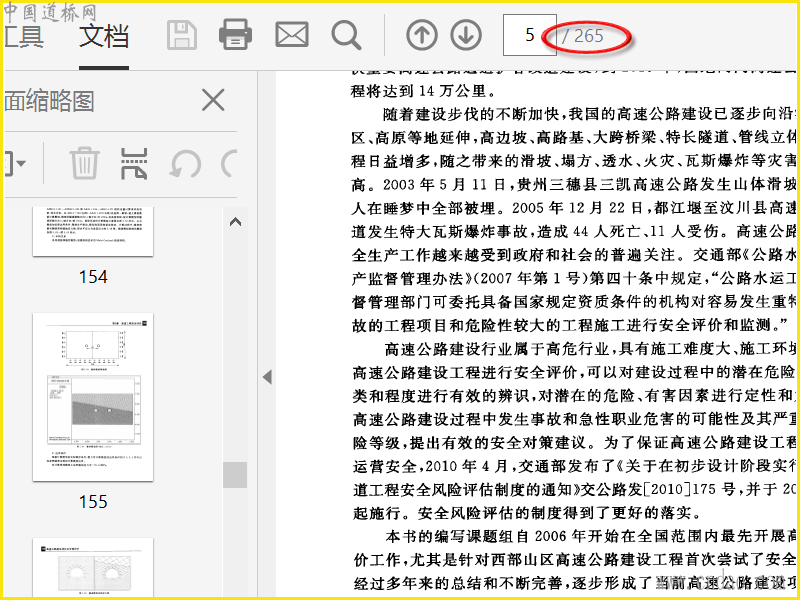Select the thumbnail below page 155

[x=93, y=567]
